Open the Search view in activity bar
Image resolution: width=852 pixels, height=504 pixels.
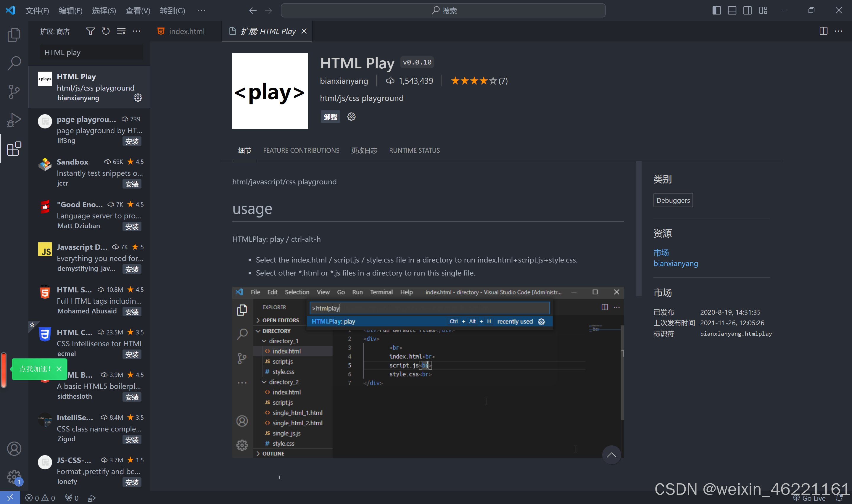(14, 63)
